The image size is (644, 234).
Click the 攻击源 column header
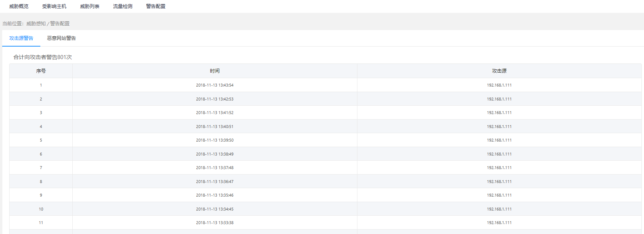(499, 71)
